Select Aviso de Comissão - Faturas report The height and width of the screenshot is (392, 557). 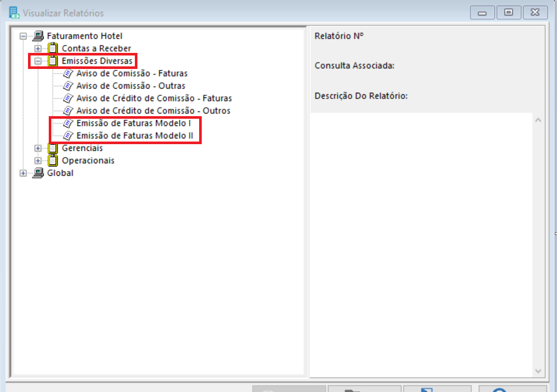132,73
